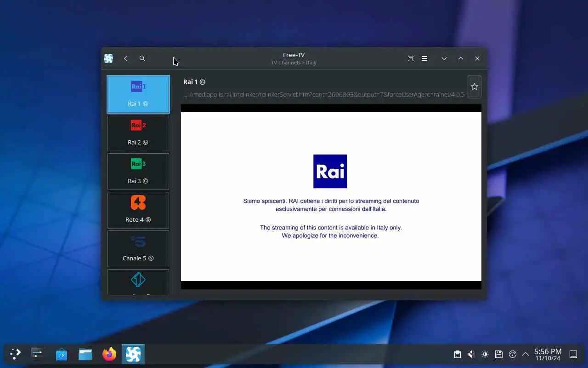Click the Rai video player area
This screenshot has height=368, width=588.
coord(331,196)
